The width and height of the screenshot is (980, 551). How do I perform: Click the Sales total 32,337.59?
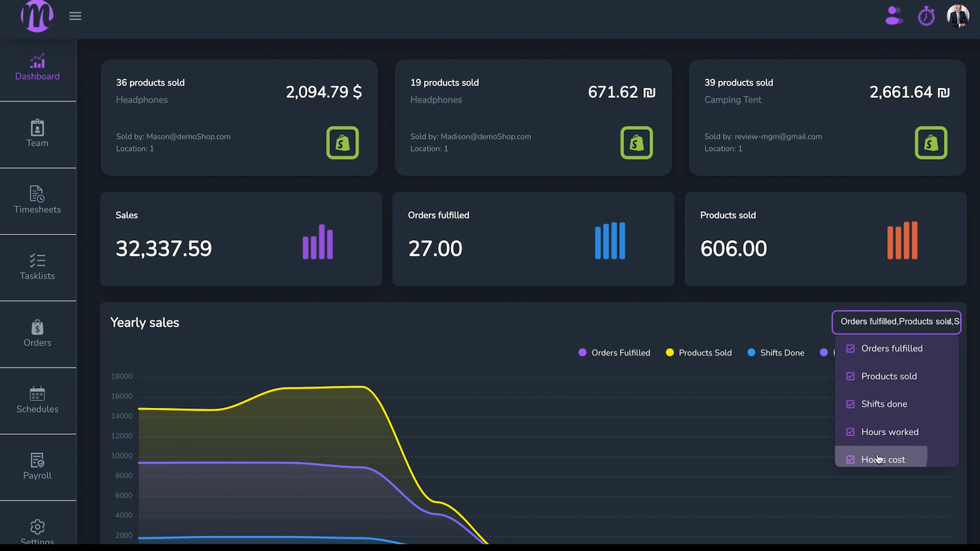(164, 249)
